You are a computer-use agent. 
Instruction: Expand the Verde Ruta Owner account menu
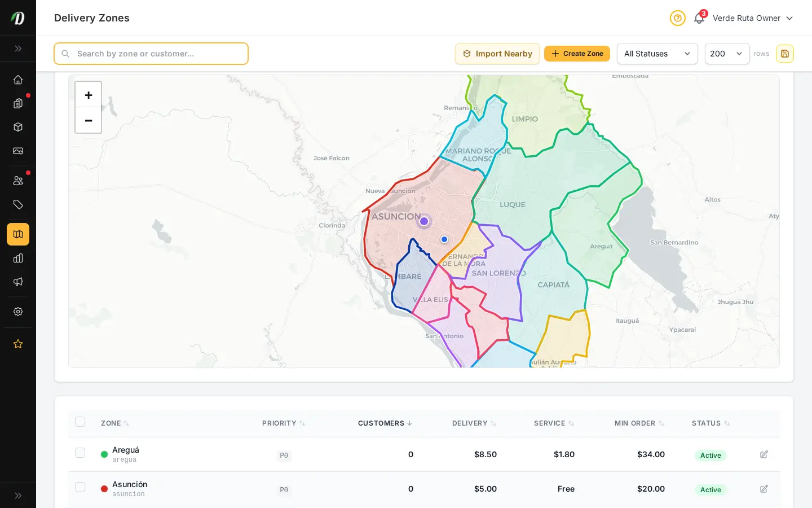click(753, 18)
